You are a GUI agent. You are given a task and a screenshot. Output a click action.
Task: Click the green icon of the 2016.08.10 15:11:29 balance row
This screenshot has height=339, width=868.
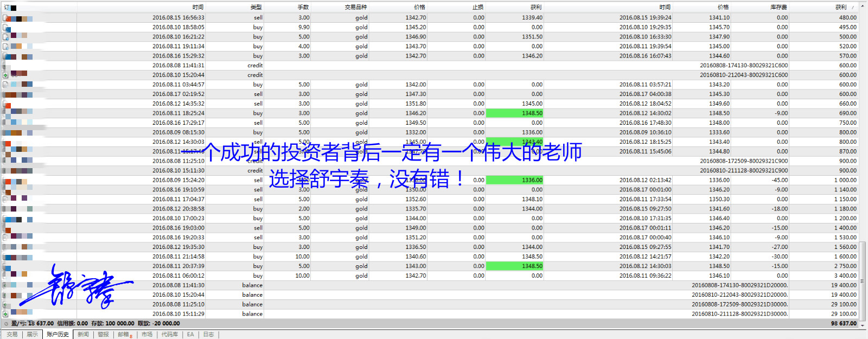pyautogui.click(x=5, y=314)
